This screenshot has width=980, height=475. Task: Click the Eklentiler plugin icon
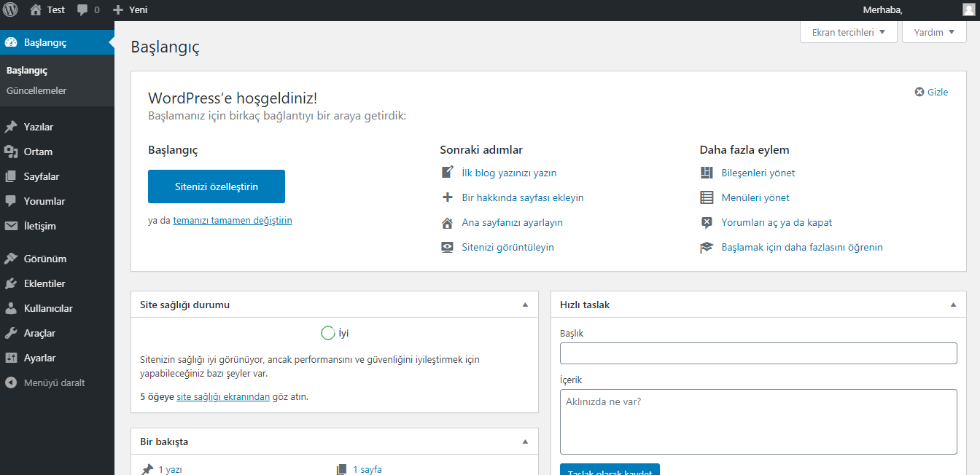(11, 283)
